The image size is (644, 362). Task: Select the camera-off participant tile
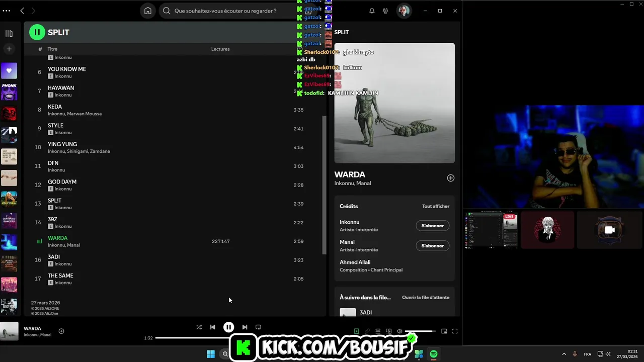609,230
